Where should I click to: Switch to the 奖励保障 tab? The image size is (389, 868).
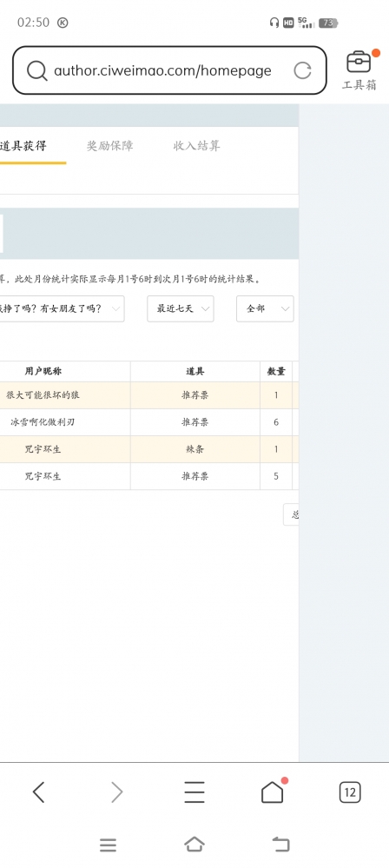pos(109,146)
